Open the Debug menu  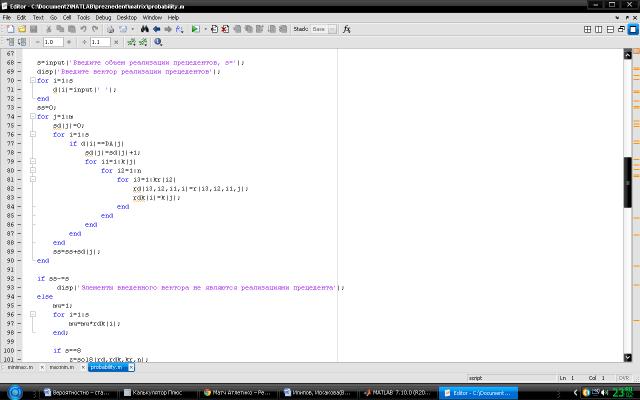(103, 17)
